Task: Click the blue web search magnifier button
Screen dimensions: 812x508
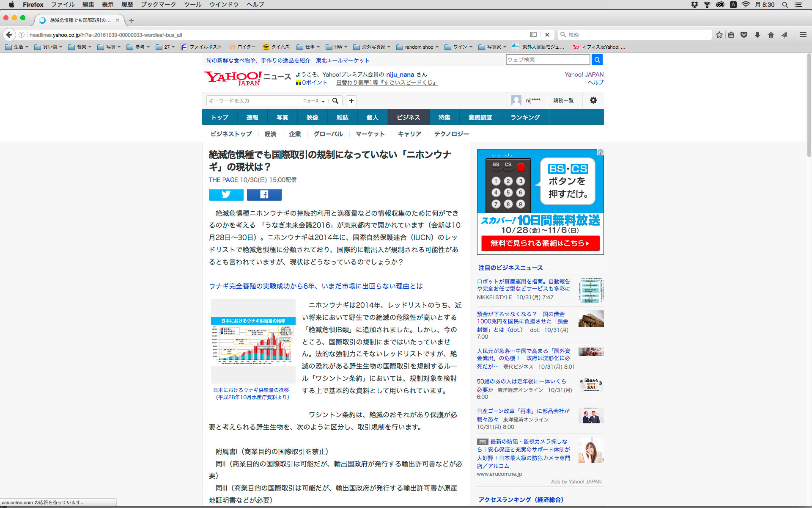Action: click(x=597, y=60)
